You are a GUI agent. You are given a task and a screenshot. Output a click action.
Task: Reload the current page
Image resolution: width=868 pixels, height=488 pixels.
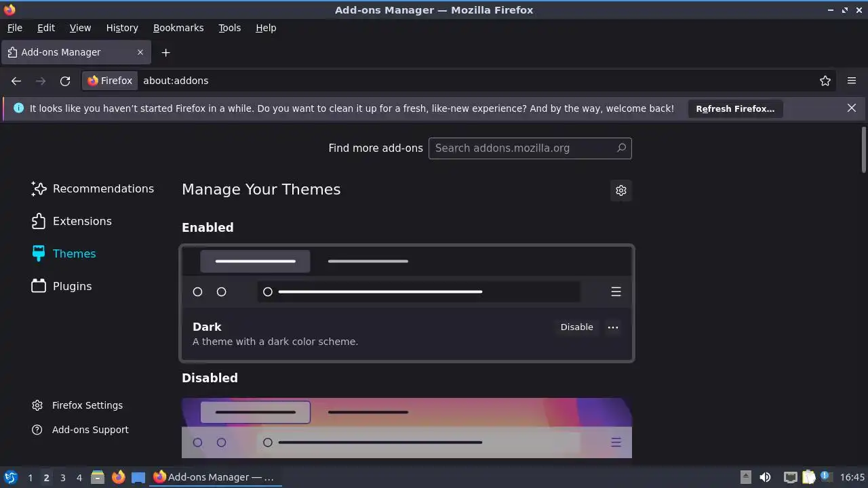point(65,81)
